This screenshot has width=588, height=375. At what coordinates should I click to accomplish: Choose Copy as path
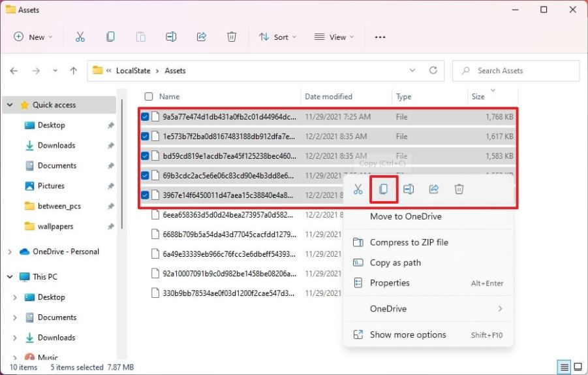click(429, 263)
